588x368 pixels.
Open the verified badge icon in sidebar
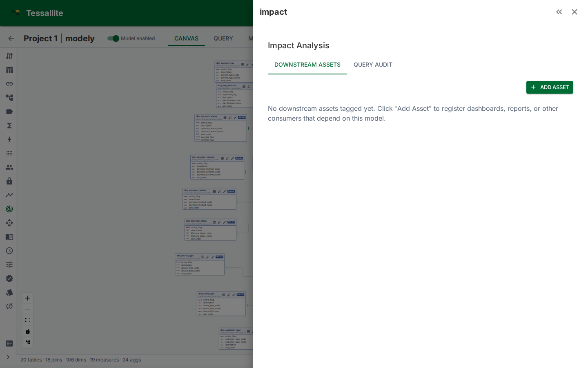pos(9,278)
